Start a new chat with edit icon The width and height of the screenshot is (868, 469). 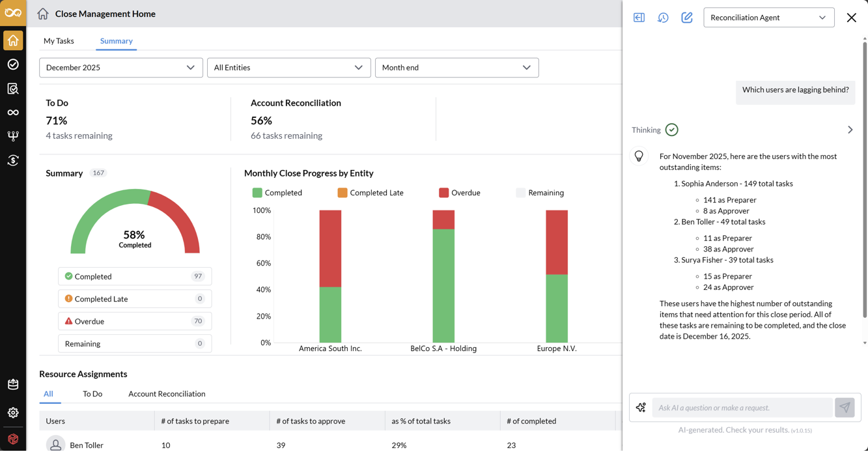(687, 18)
